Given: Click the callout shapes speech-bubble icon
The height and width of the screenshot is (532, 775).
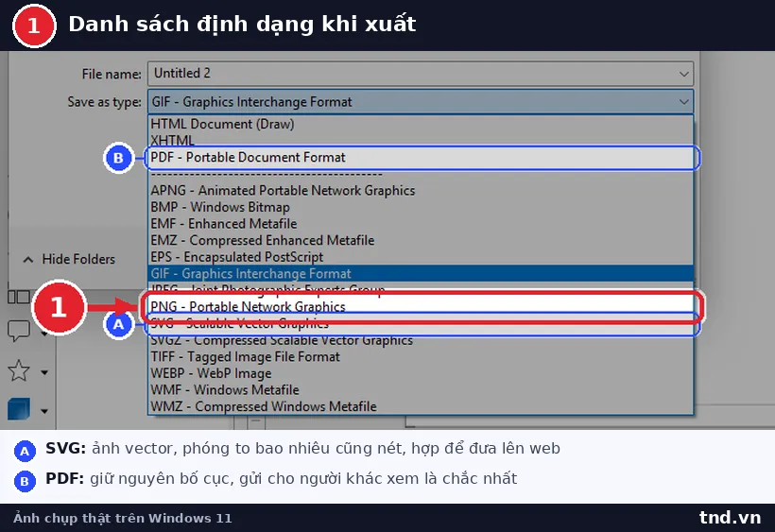Looking at the screenshot, I should [x=19, y=331].
